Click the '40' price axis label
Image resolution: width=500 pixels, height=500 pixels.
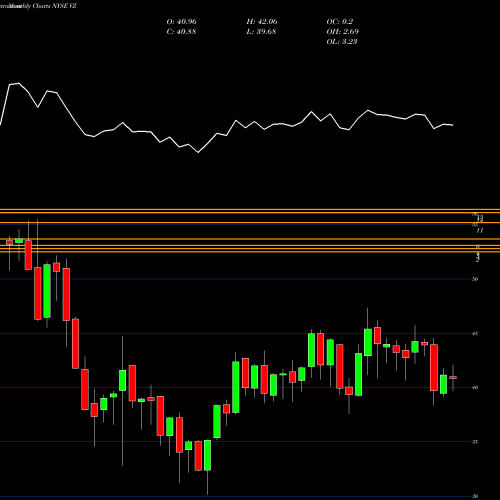click(475, 387)
